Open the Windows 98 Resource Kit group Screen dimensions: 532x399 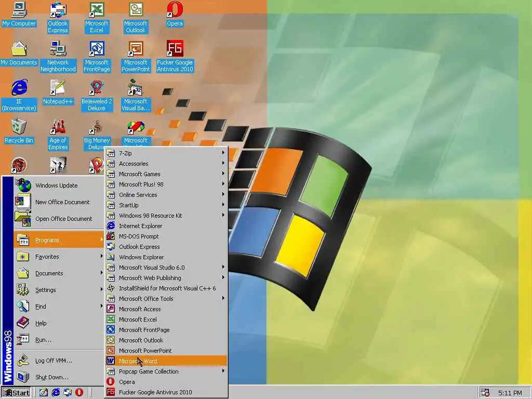pos(166,216)
